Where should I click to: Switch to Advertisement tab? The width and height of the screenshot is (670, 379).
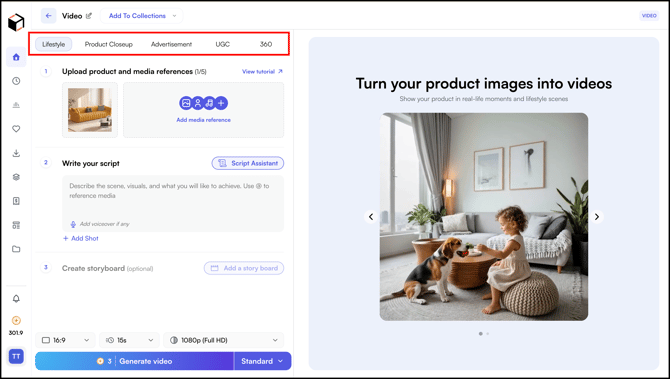point(171,44)
